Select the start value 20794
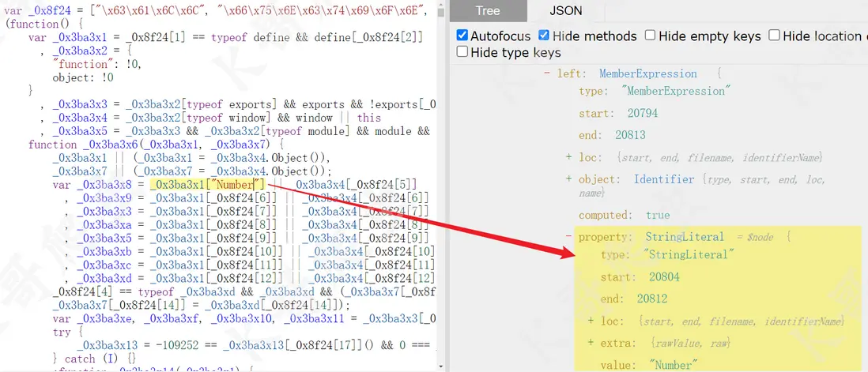868x372 pixels. point(643,113)
